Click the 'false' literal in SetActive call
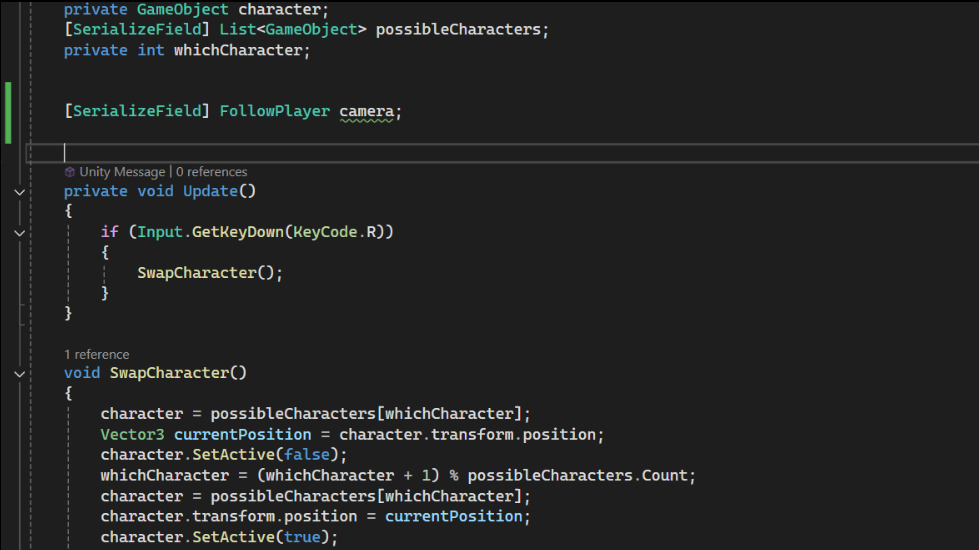This screenshot has height=550, width=979. (307, 454)
